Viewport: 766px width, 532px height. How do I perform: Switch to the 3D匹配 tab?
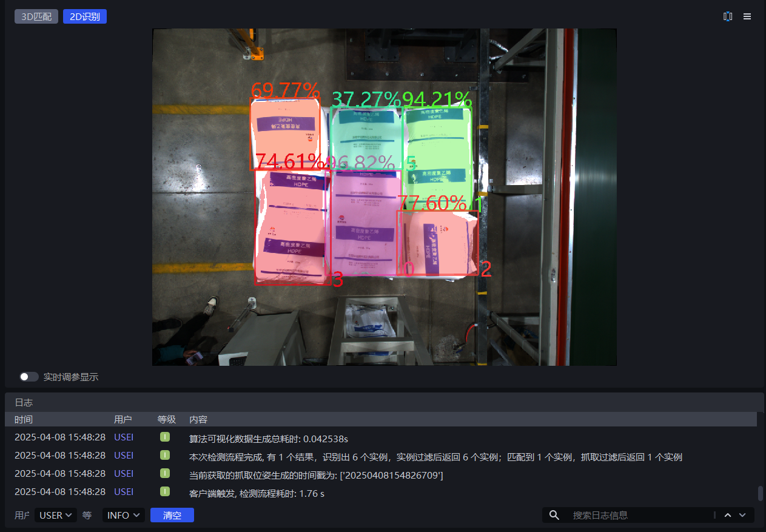click(x=36, y=16)
